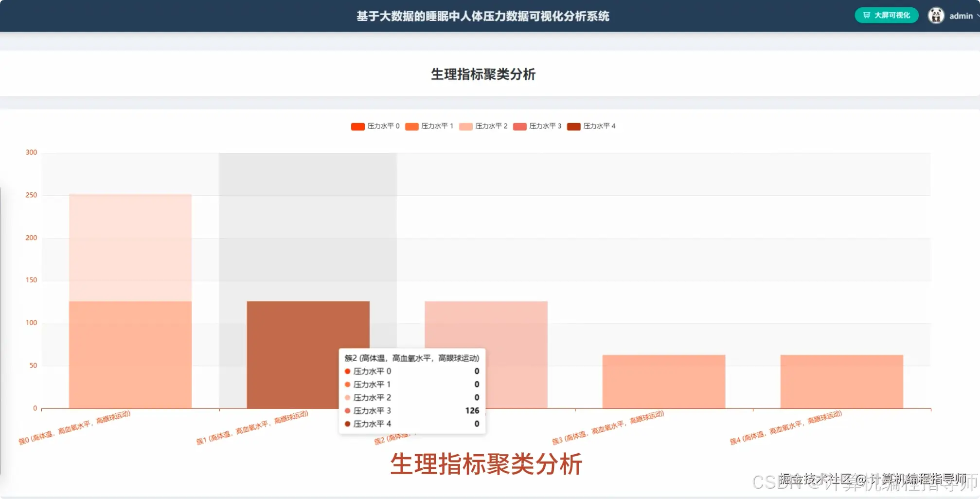Click legend label 压力水平 1
The width and height of the screenshot is (980, 499).
click(437, 126)
